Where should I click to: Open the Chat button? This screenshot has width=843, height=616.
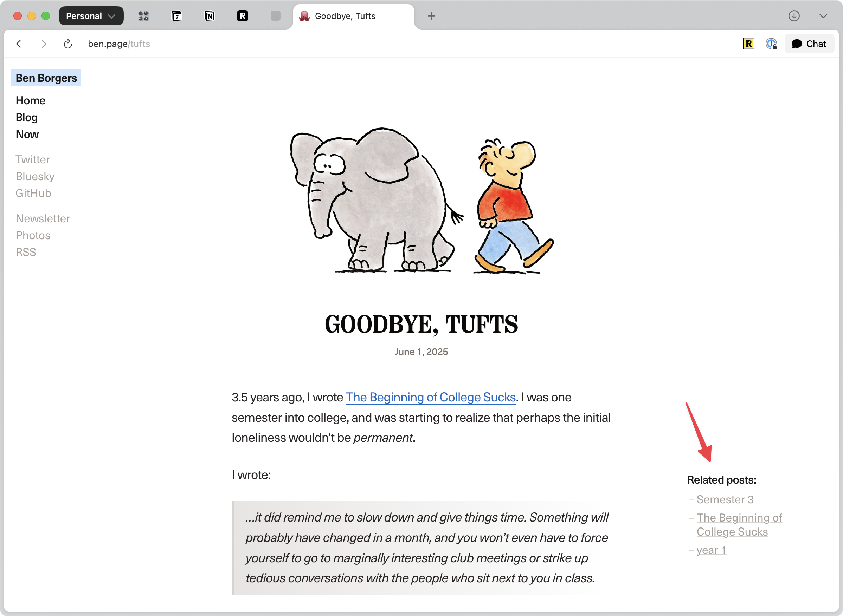[x=809, y=44]
